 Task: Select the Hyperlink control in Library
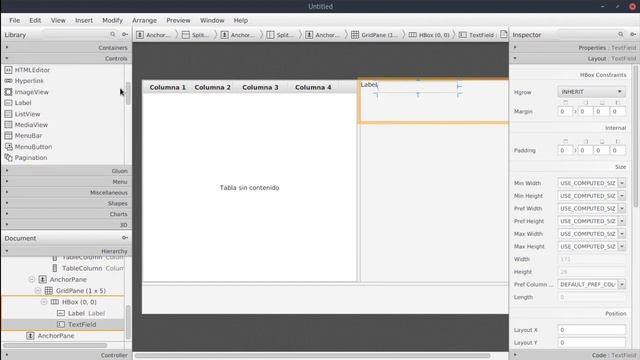(x=29, y=81)
